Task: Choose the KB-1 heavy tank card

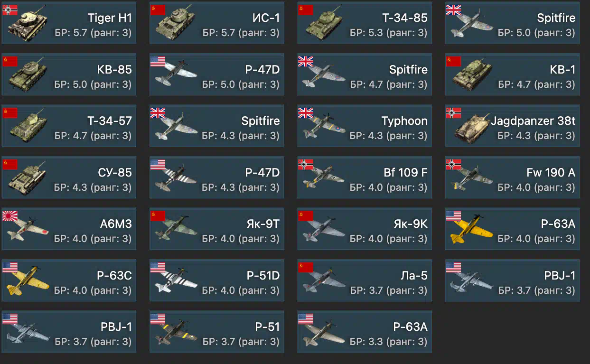Action: click(x=512, y=75)
